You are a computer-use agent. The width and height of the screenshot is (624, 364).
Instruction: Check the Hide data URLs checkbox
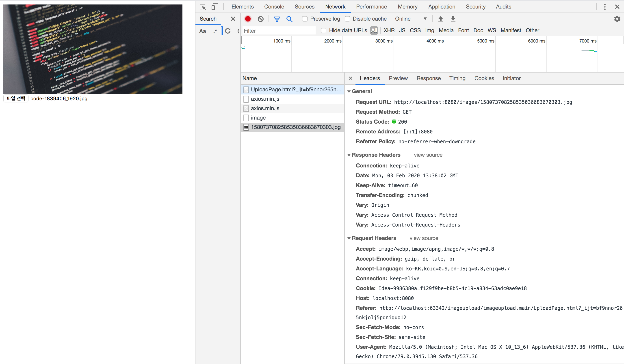pyautogui.click(x=323, y=30)
